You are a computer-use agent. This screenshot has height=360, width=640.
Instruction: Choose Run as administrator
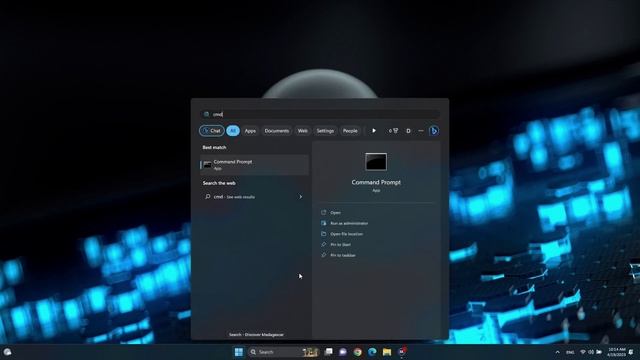[x=349, y=223]
